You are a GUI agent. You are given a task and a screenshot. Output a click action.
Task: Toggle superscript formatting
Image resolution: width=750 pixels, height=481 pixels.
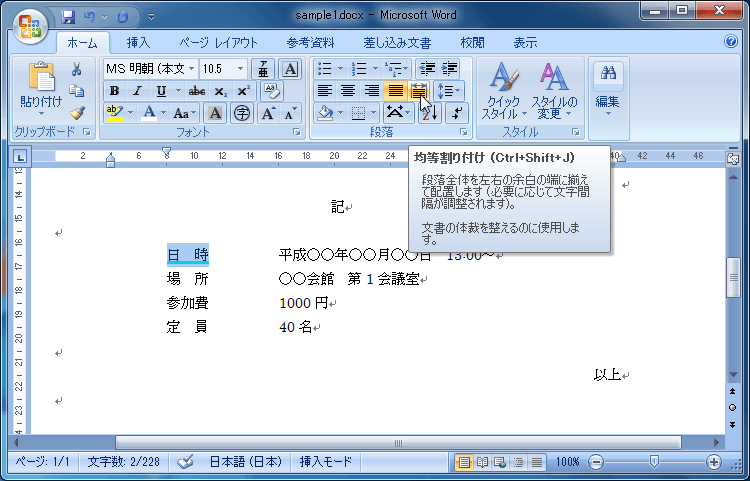click(x=243, y=91)
